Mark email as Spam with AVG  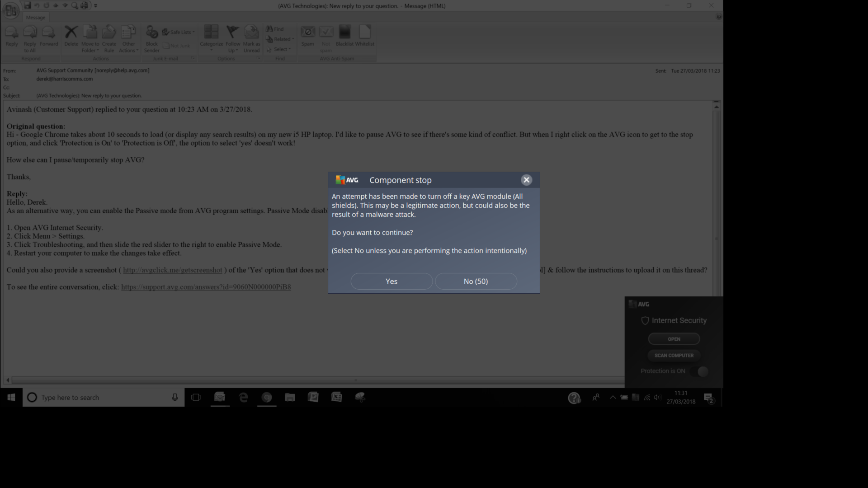[307, 37]
